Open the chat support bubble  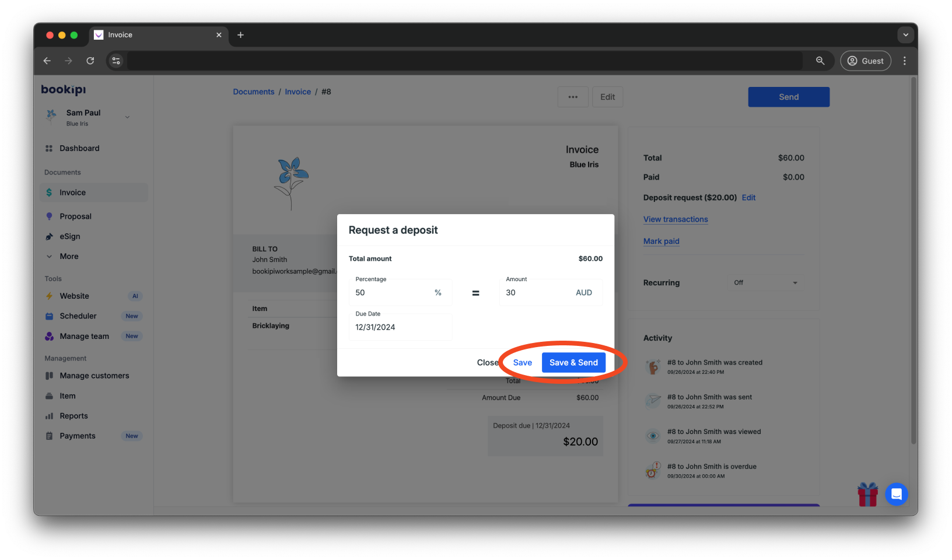897,494
